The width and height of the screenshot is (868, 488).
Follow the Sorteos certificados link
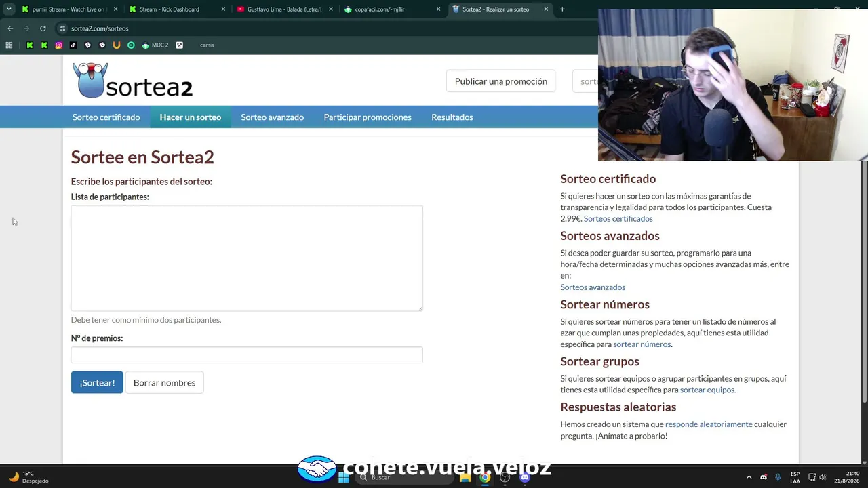tap(618, 218)
